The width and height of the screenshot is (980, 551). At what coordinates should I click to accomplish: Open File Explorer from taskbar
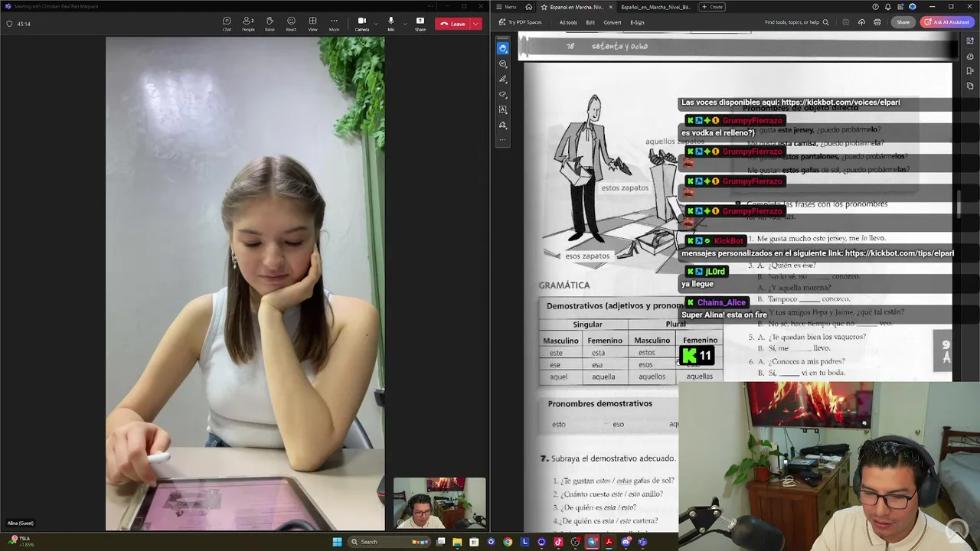click(x=457, y=542)
